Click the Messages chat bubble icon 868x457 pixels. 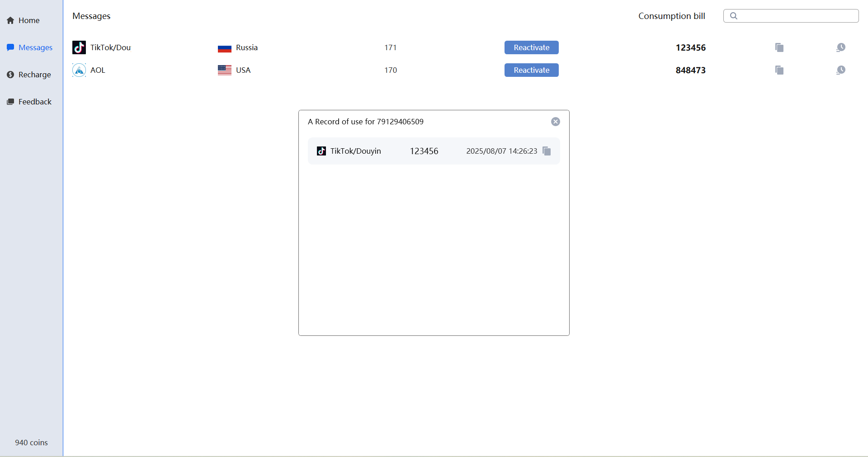pyautogui.click(x=10, y=47)
